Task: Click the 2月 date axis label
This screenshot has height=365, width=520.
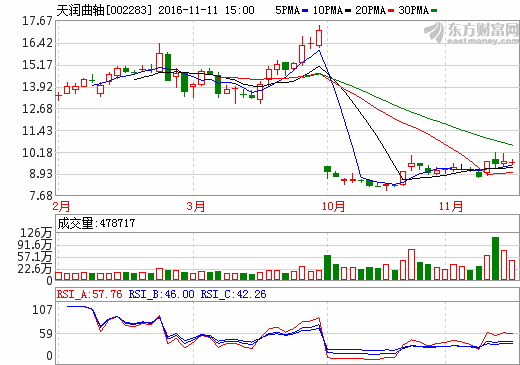Action: click(61, 207)
